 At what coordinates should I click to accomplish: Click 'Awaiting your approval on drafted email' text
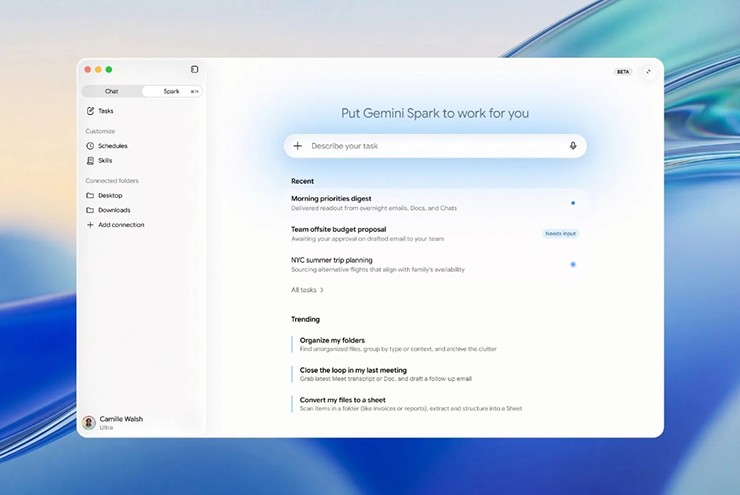coord(367,239)
